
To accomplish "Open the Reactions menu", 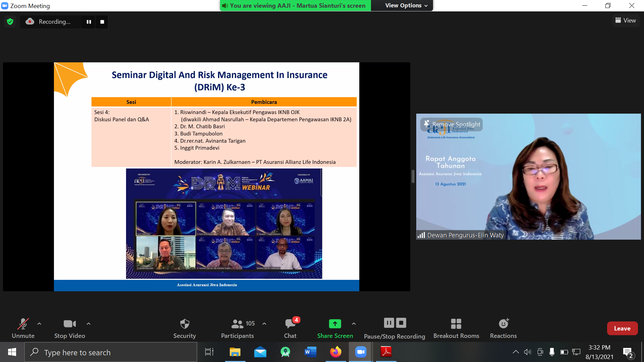I will [x=503, y=328].
